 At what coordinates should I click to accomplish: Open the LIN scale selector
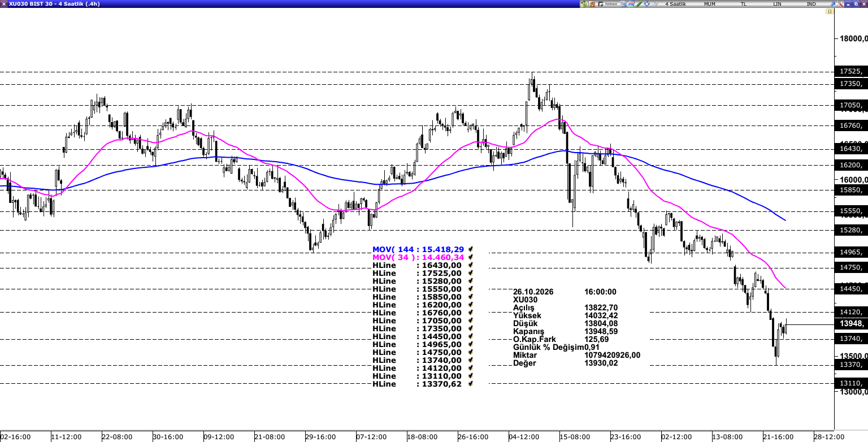[x=778, y=4]
